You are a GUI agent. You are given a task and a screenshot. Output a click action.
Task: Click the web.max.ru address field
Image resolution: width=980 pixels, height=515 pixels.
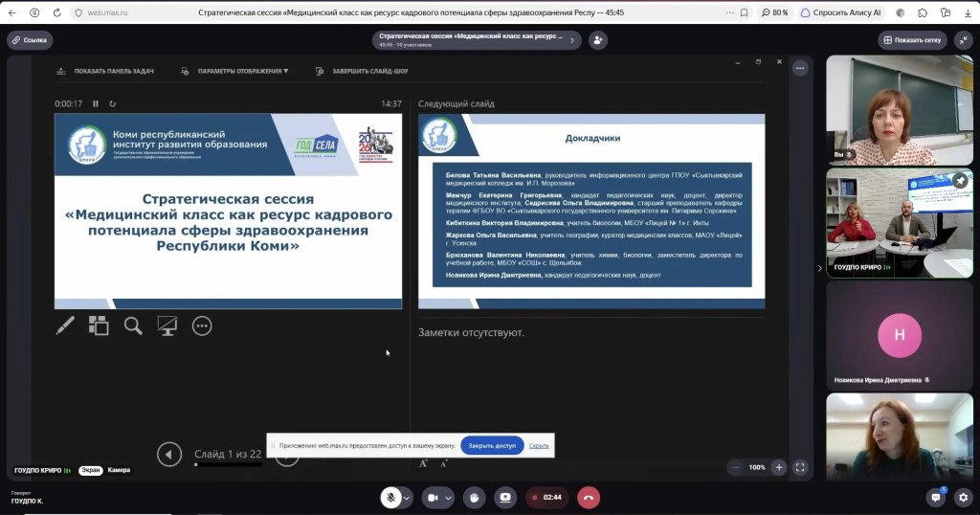[x=107, y=12]
